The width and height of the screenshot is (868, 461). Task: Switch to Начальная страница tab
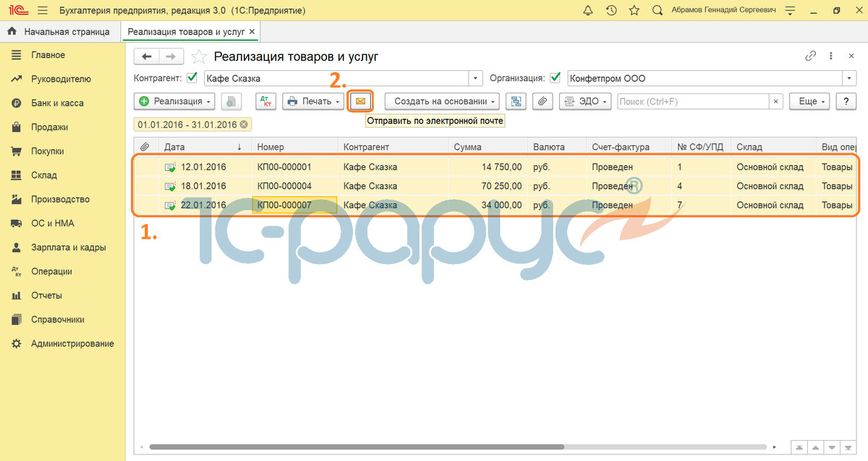tap(60, 32)
